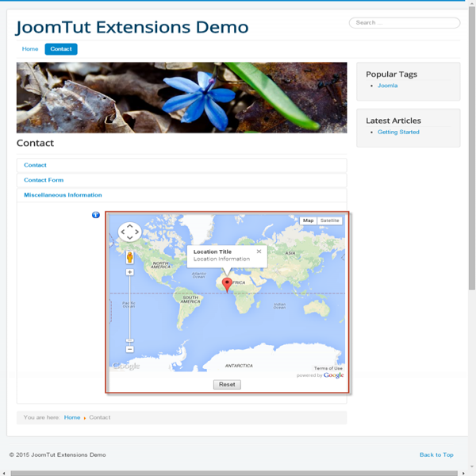
Task: Pan the map left with arrow
Action: [123, 232]
